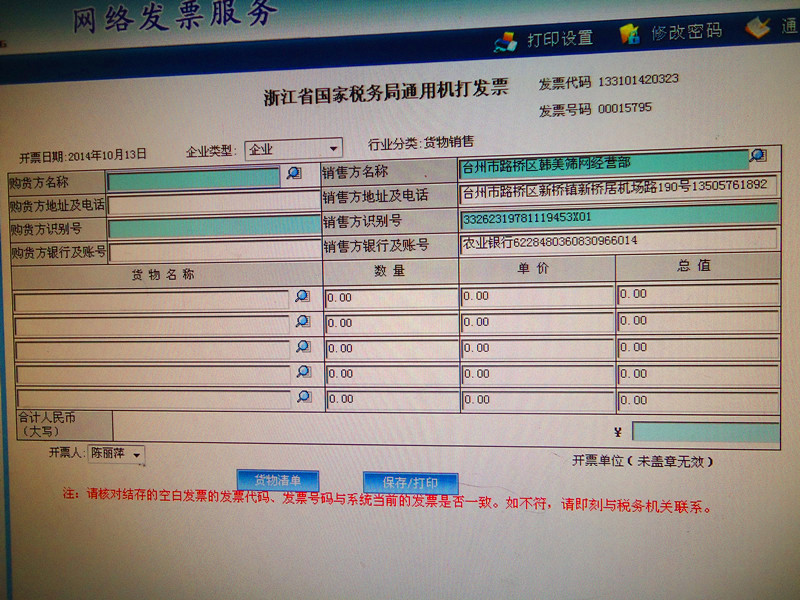800x600 pixels.
Task: Click magnifier icon in third 货物名称 row
Action: pyautogui.click(x=303, y=346)
